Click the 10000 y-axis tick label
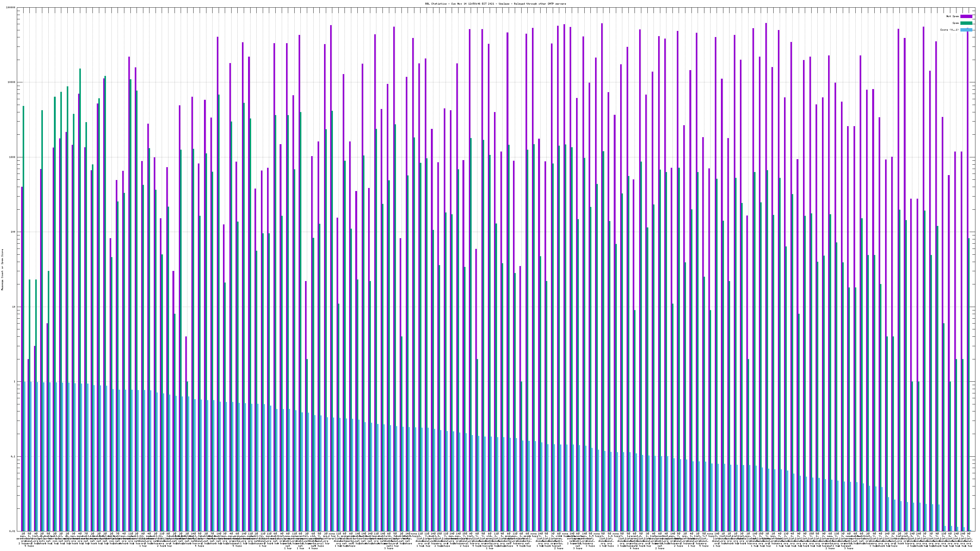Image resolution: width=980 pixels, height=551 pixels. tap(12, 83)
